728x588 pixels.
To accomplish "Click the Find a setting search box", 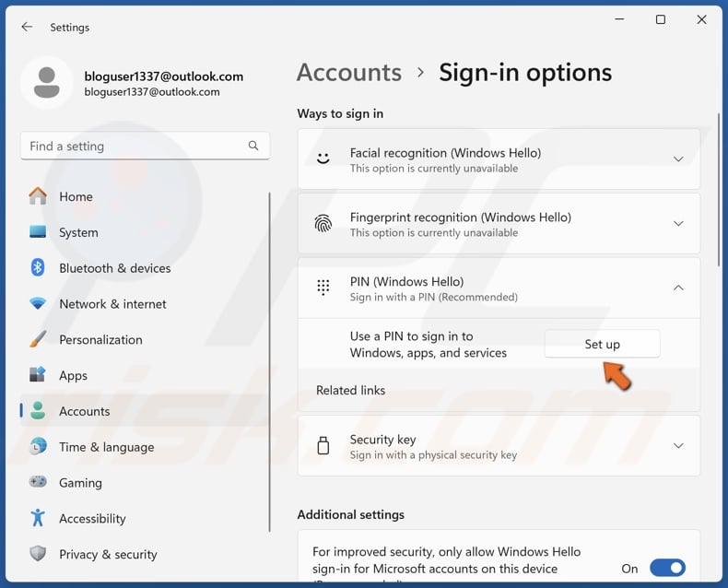I will tap(134, 146).
